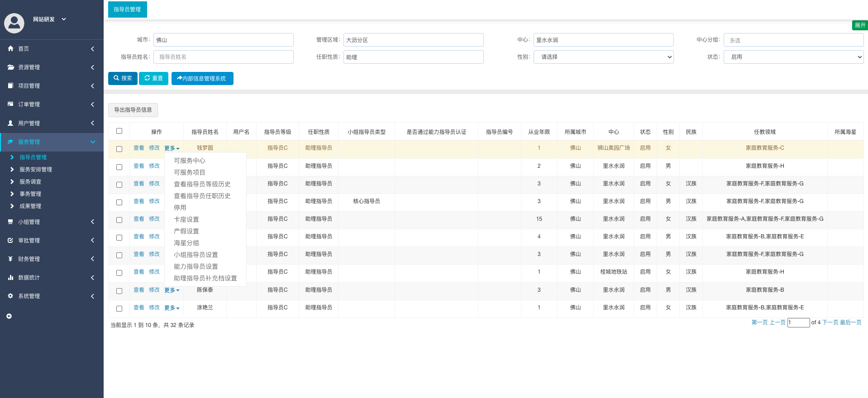Check the row checkbox for 钱梦圆
The height and width of the screenshot is (398, 868).
coord(119,149)
